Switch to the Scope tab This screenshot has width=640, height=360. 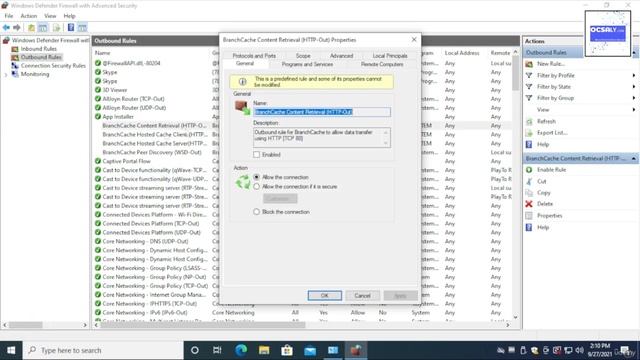click(303, 56)
